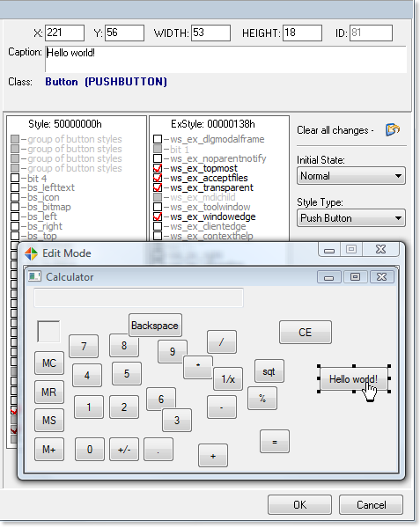Click the sqt square root button
The image size is (420, 528).
coord(269,371)
